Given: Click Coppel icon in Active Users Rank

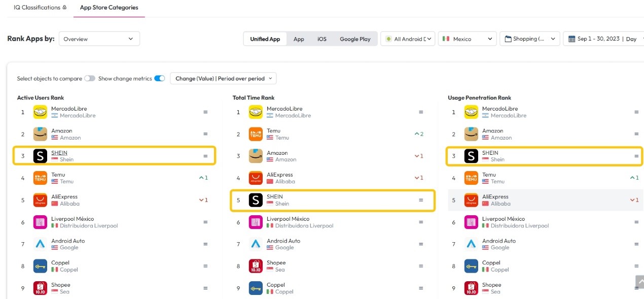Looking at the screenshot, I should [41, 266].
